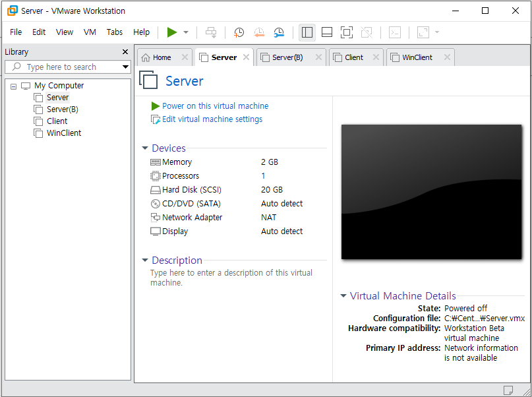
Task: Click Power on this virtual machine link
Action: click(x=215, y=106)
